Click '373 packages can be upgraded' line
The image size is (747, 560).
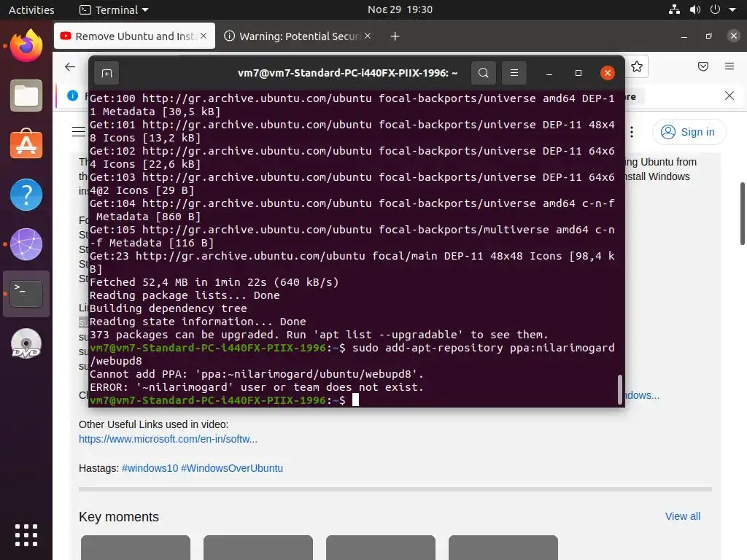pos(319,334)
